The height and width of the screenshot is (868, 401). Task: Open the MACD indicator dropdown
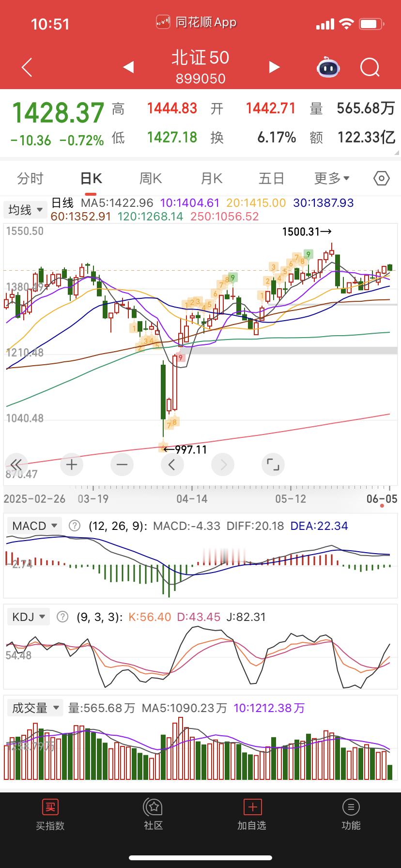pos(35,526)
